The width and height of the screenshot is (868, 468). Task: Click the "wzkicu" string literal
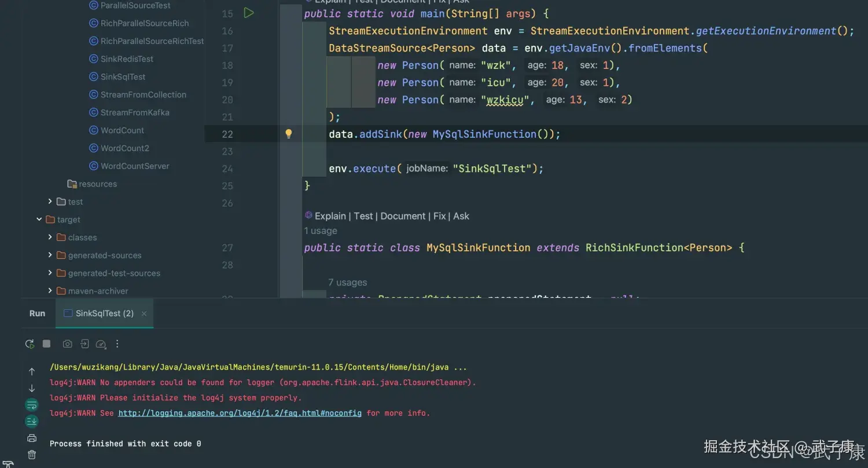click(x=505, y=100)
